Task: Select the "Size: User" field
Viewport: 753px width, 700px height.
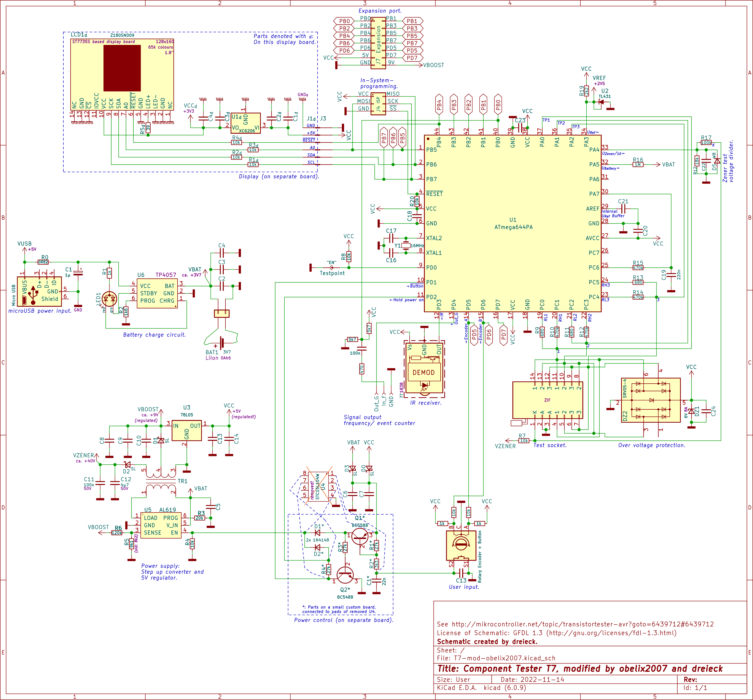Action: click(x=453, y=680)
